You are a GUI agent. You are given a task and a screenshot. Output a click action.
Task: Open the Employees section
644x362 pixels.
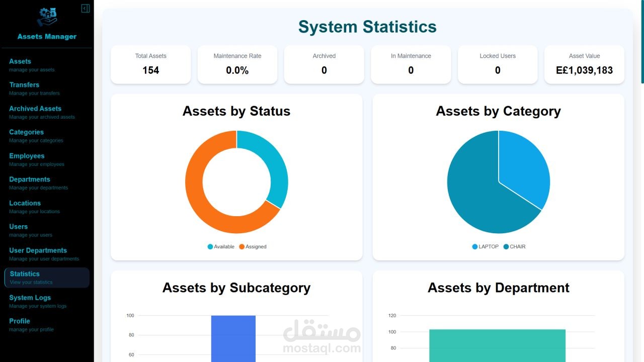[47, 159]
